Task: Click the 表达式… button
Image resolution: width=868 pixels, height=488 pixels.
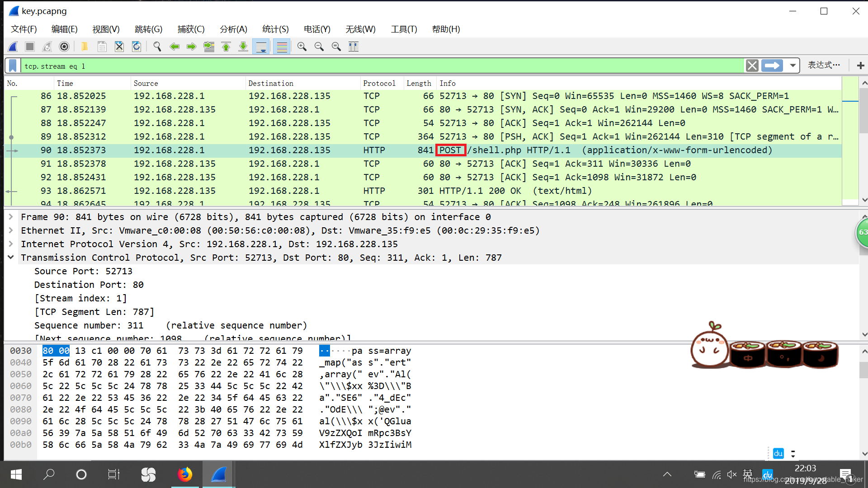Action: tap(824, 66)
